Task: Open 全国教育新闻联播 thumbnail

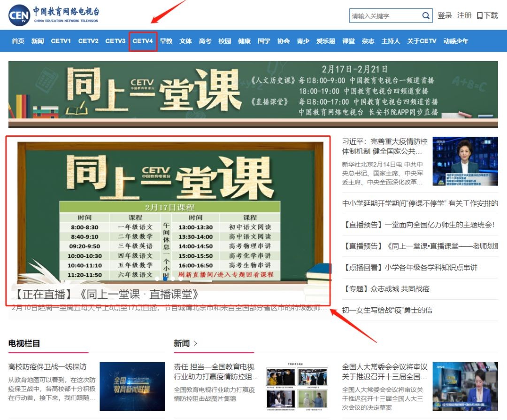Action: click(x=132, y=386)
